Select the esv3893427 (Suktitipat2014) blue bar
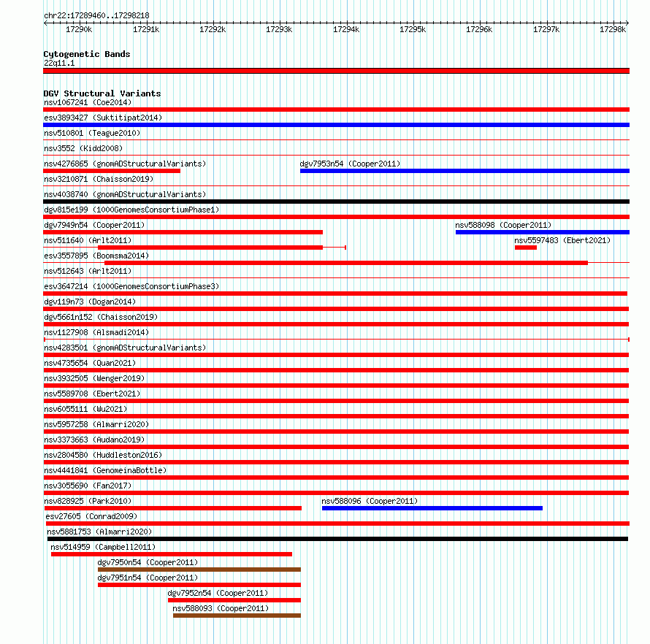 pos(336,125)
